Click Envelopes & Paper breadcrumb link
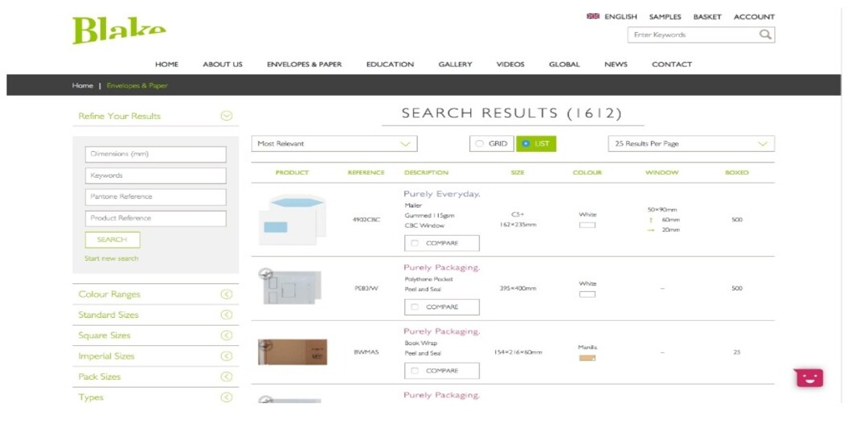The width and height of the screenshot is (868, 436). [x=137, y=85]
